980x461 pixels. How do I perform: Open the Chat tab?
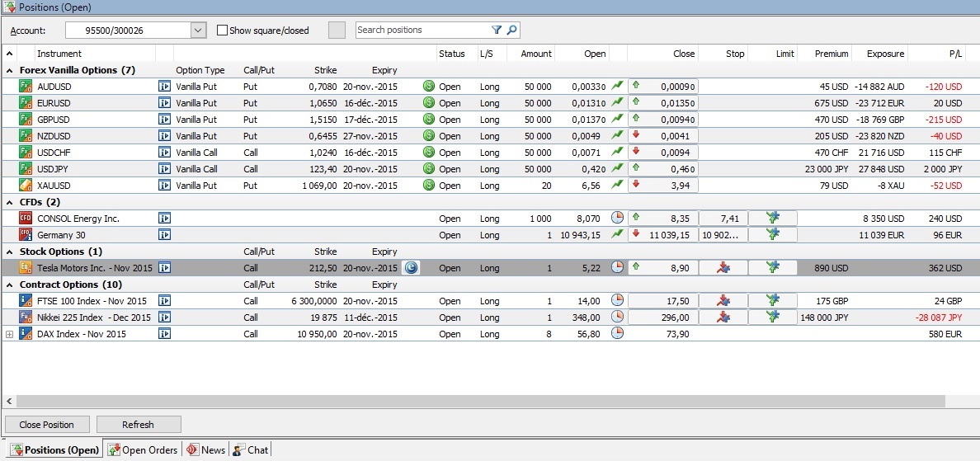[x=250, y=449]
